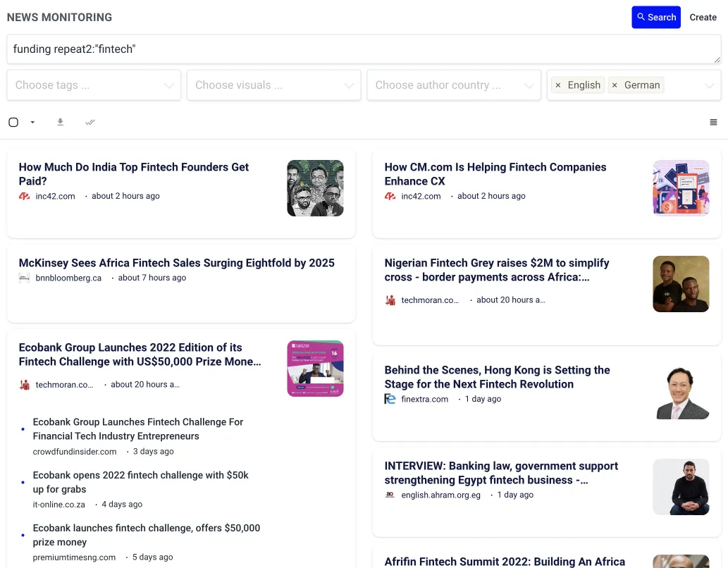
Task: Open Ecobank Group Launches 2022 Edition article
Action: pos(140,354)
